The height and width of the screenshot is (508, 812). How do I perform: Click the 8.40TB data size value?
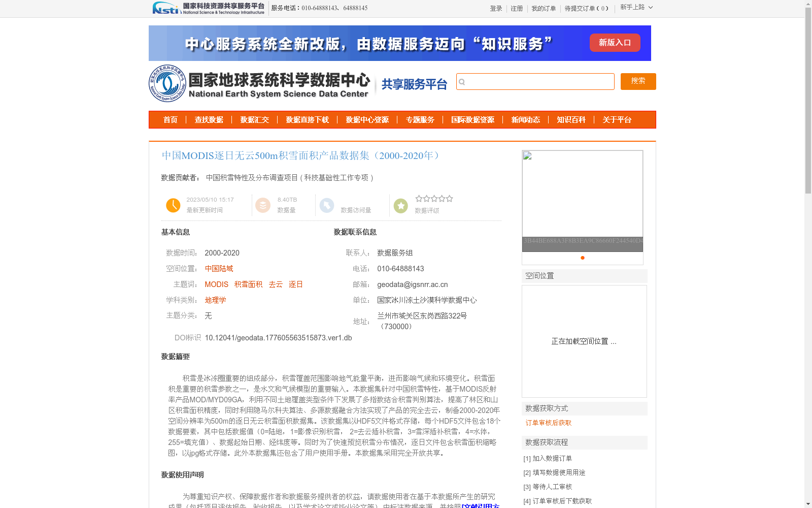point(287,200)
